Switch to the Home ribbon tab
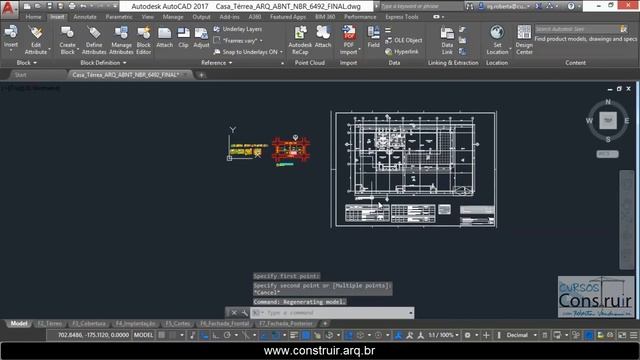Viewport: 640px width, 360px height. (x=33, y=17)
